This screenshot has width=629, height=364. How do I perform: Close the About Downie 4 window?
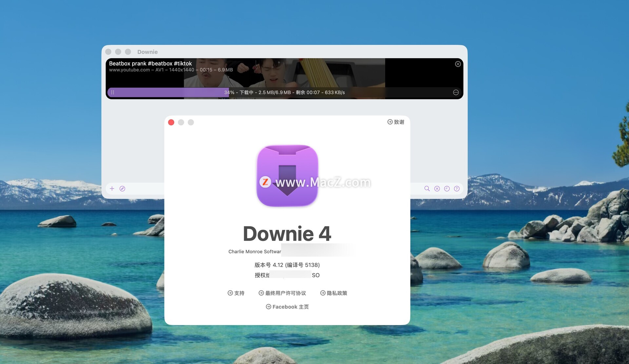coord(171,122)
